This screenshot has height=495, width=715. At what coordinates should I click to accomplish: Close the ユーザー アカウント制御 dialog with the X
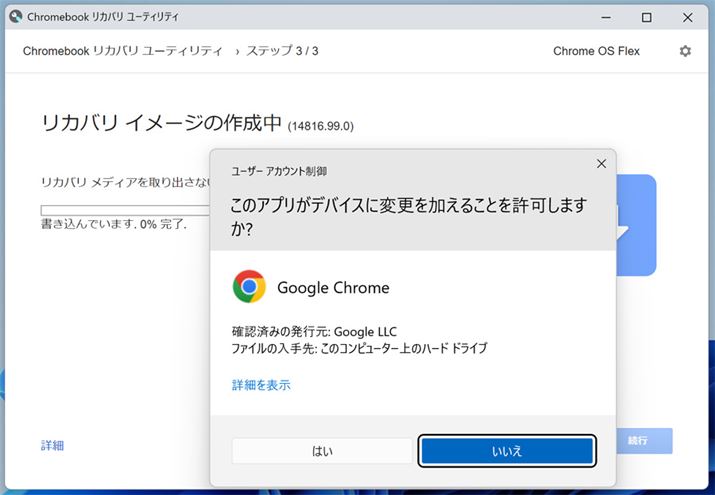coord(601,163)
